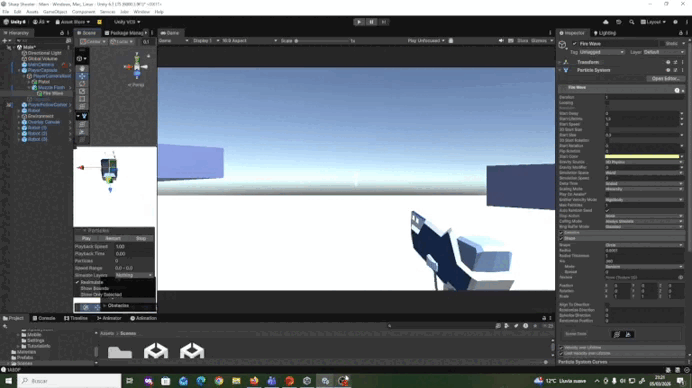Click the scene orientation gizmo
This screenshot has height=388, width=692.
[x=137, y=67]
